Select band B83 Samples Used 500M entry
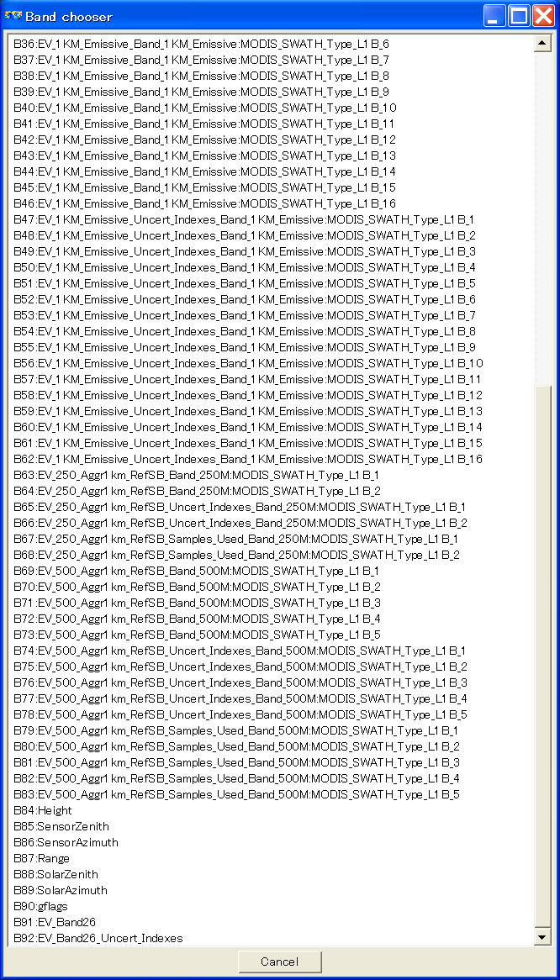Screen dimensions: 560x980 [237, 794]
